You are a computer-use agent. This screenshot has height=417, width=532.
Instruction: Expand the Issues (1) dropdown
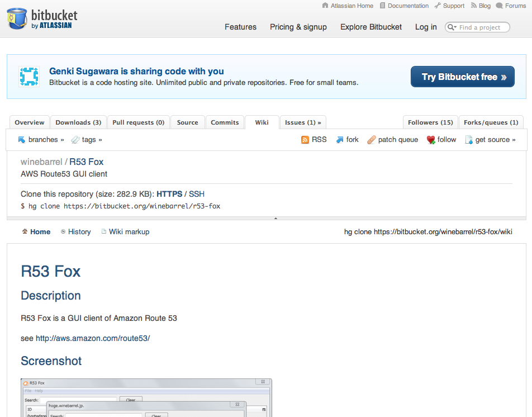pyautogui.click(x=303, y=122)
